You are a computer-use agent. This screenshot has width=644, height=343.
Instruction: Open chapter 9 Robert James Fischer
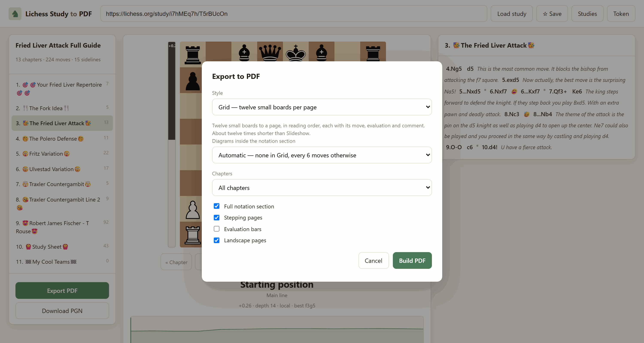pyautogui.click(x=62, y=227)
